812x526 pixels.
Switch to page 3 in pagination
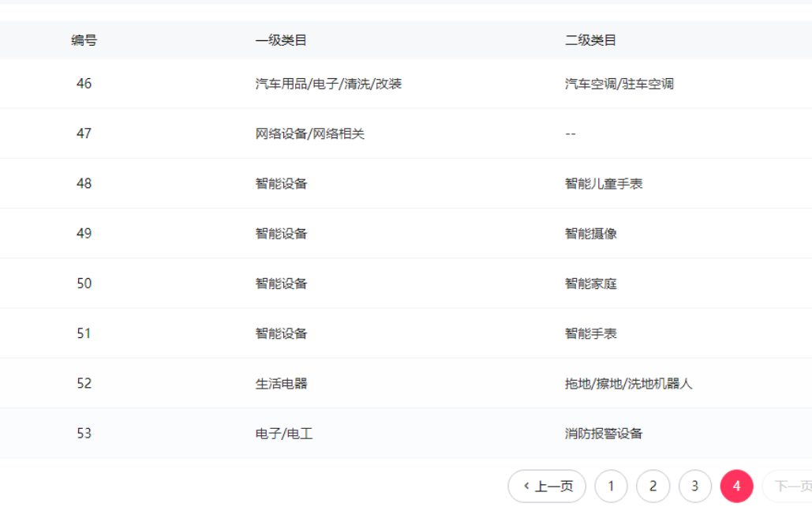click(x=694, y=487)
